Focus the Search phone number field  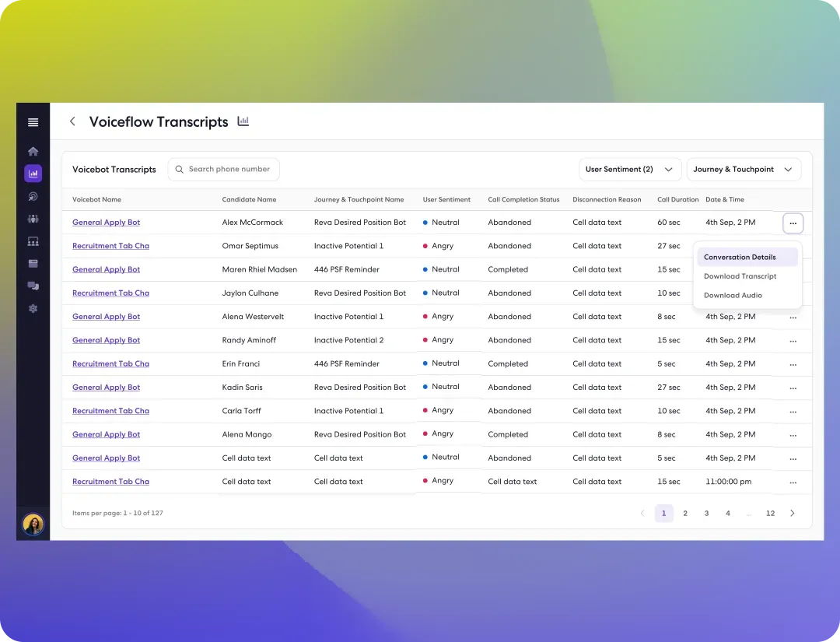tap(223, 170)
